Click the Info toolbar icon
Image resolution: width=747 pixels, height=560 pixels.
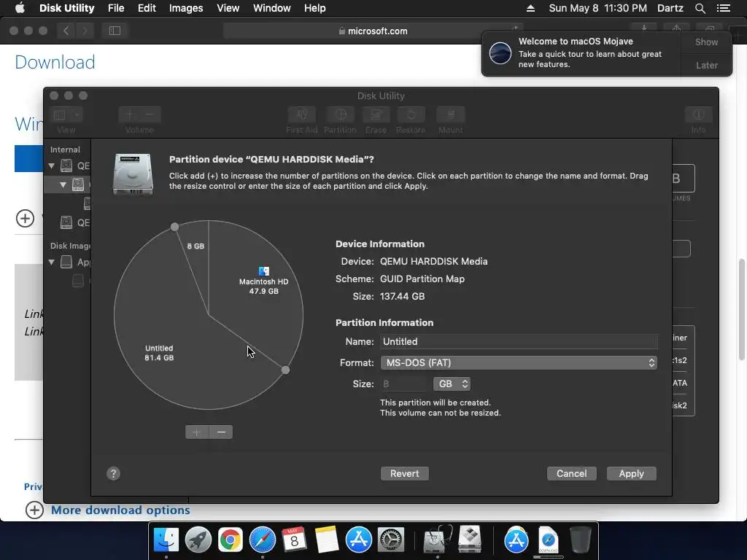698,114
